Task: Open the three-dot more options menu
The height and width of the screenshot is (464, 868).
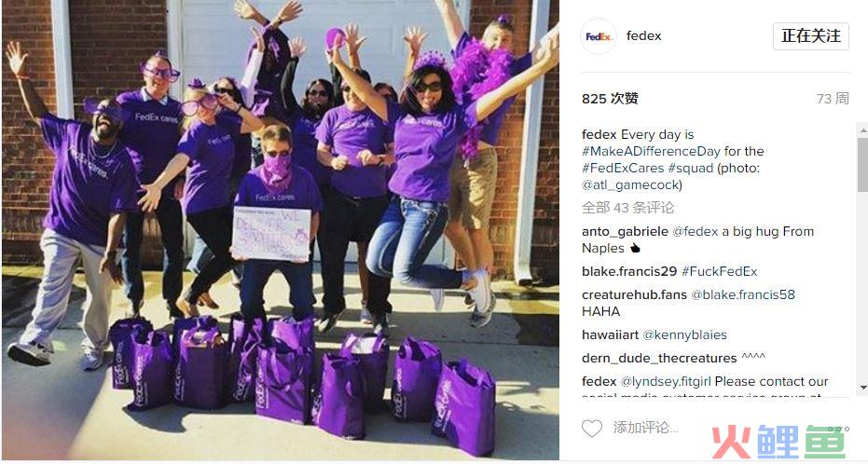Action: coord(839,429)
